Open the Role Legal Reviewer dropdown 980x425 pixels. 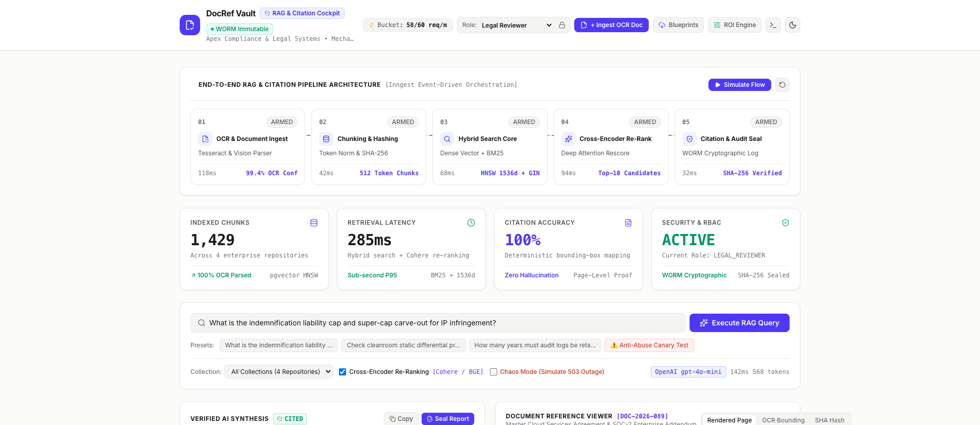pos(517,25)
